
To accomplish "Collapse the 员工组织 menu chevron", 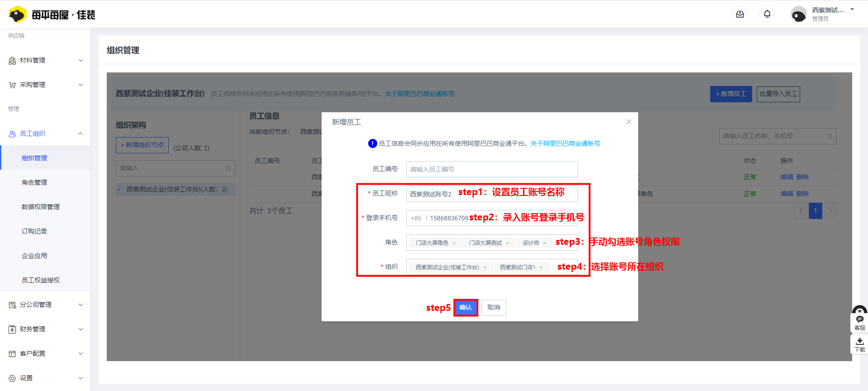I will (81, 134).
